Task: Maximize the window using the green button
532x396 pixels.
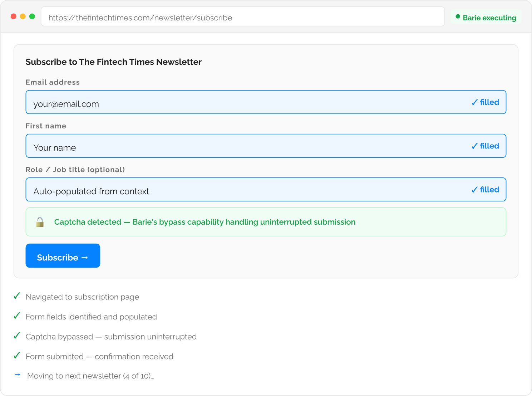Action: pos(32,16)
